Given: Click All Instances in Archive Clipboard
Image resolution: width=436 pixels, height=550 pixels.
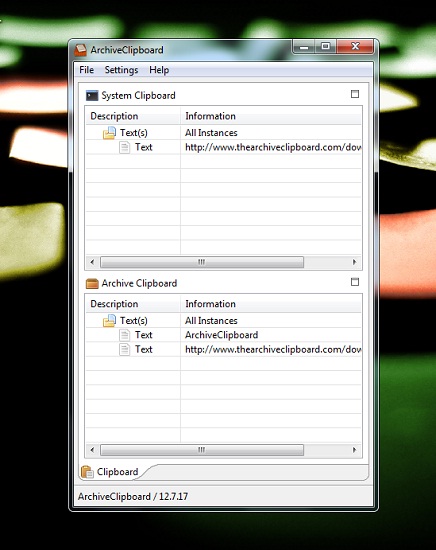Looking at the screenshot, I should [211, 320].
